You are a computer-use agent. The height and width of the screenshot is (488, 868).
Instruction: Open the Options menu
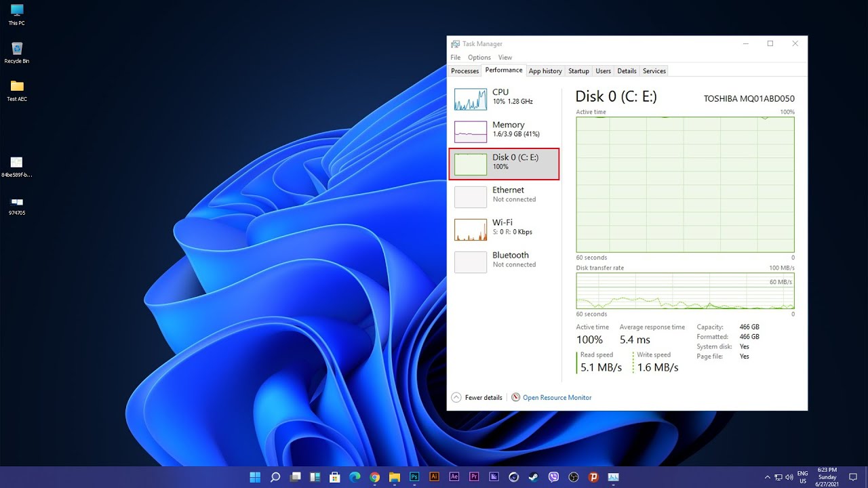click(479, 58)
